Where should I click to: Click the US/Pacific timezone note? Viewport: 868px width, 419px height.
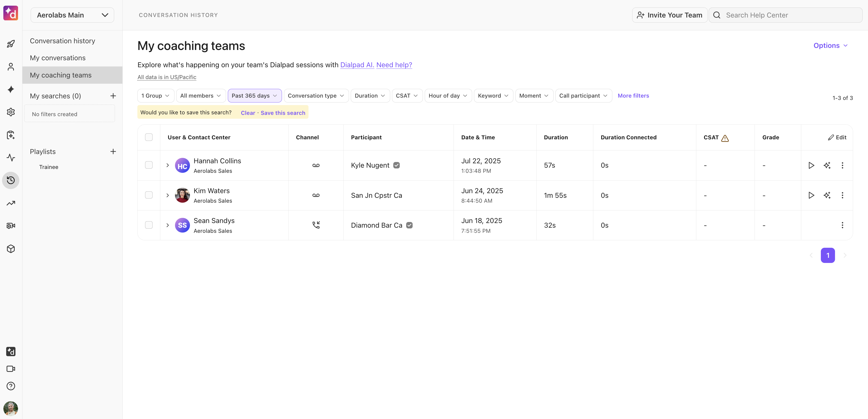167,77
